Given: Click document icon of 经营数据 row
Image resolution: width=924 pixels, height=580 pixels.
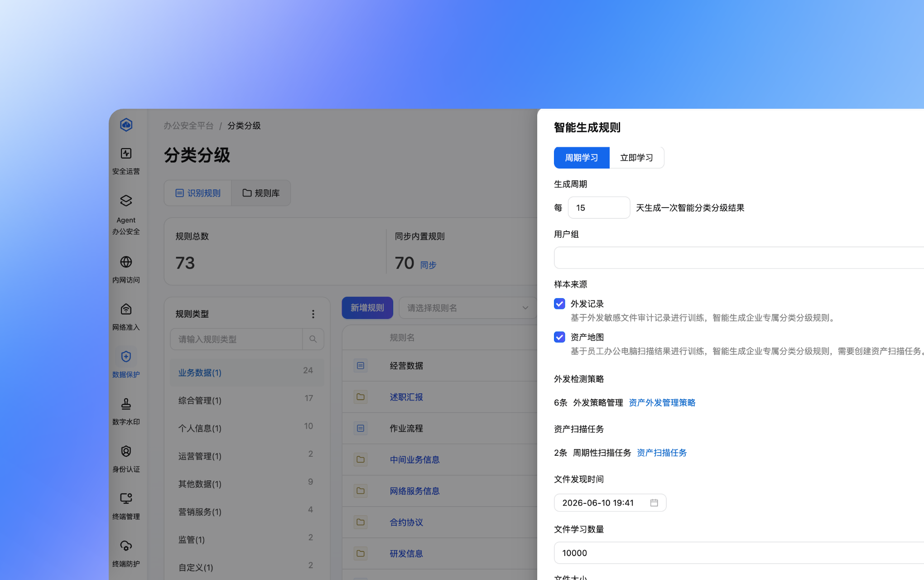Looking at the screenshot, I should point(361,366).
